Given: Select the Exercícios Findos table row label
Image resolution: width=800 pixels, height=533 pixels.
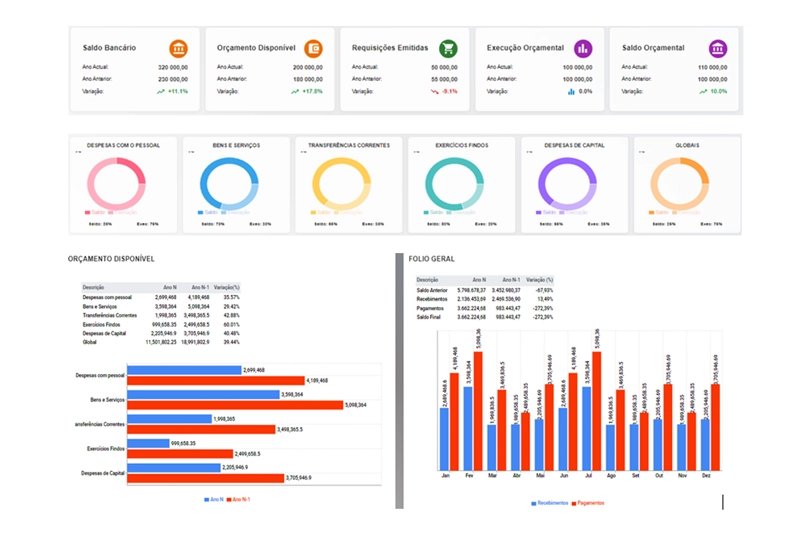Looking at the screenshot, I should [x=102, y=324].
